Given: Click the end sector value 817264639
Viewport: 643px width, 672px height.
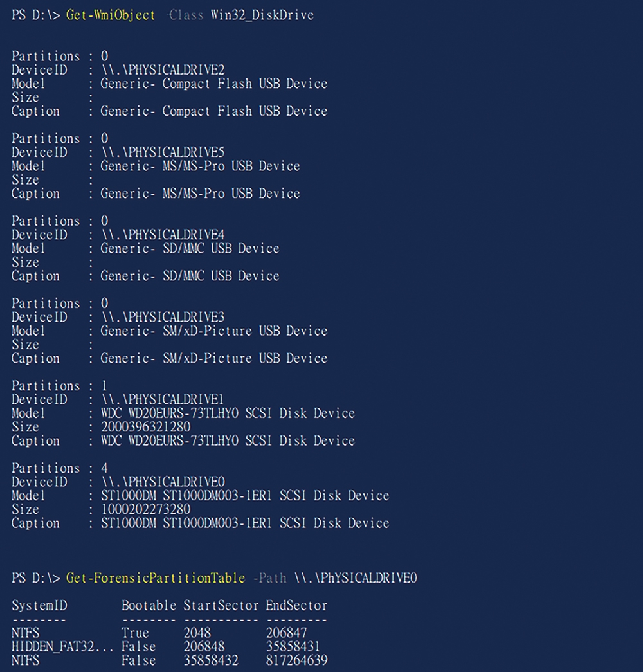Looking at the screenshot, I should pos(296,660).
